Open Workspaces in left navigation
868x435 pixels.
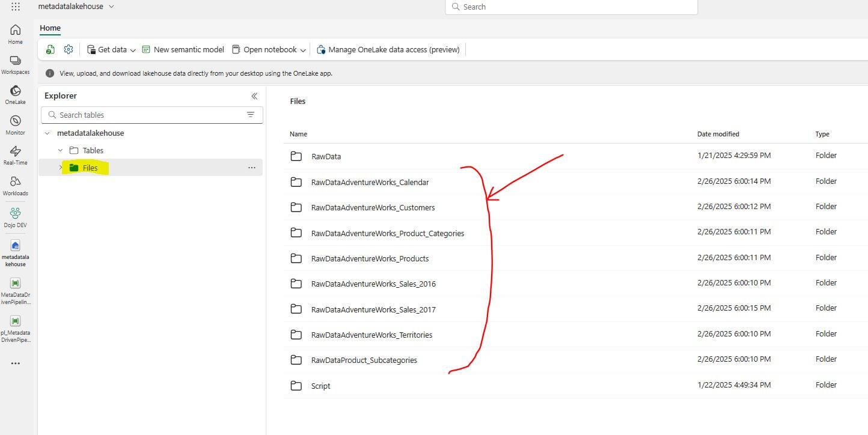click(16, 65)
